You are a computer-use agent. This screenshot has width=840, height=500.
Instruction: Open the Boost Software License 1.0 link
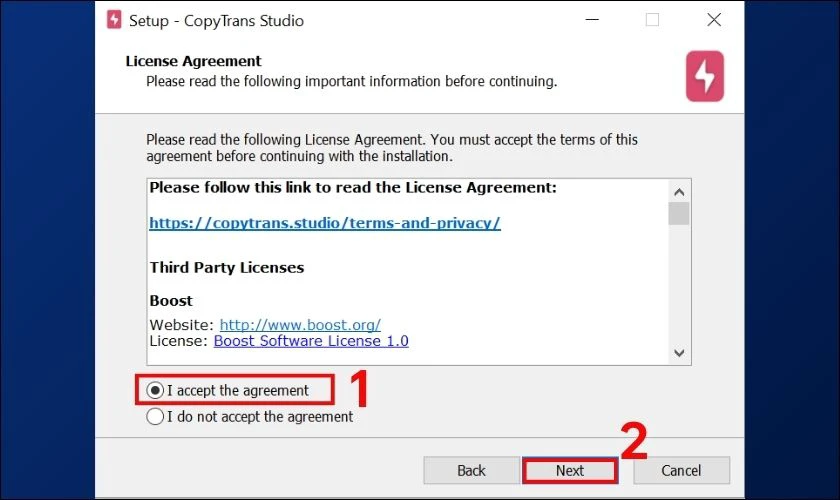(x=311, y=341)
